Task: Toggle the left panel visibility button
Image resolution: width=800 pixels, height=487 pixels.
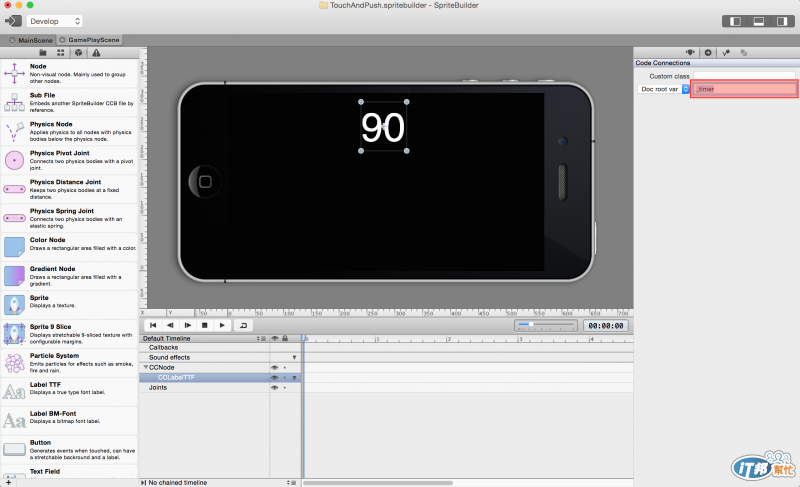Action: 735,21
